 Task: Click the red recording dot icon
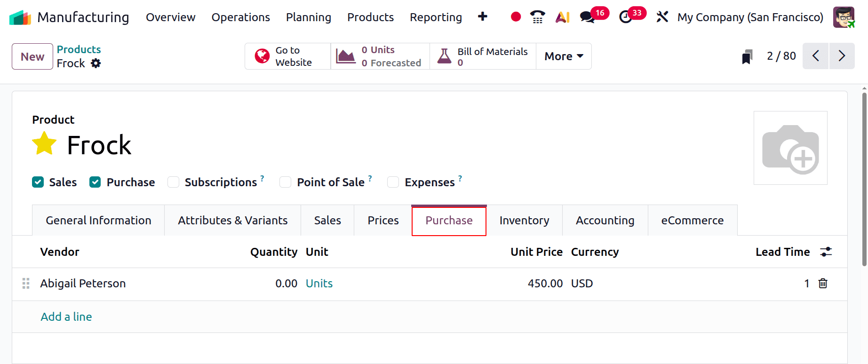[516, 17]
